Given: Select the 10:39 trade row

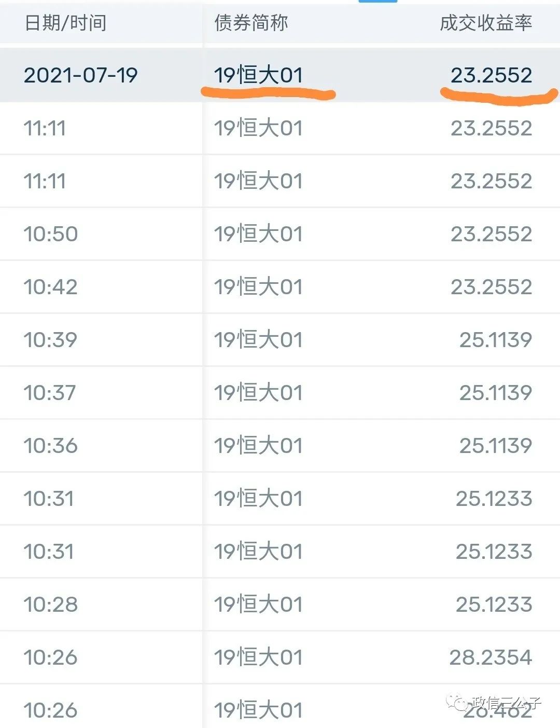Looking at the screenshot, I should click(280, 340).
